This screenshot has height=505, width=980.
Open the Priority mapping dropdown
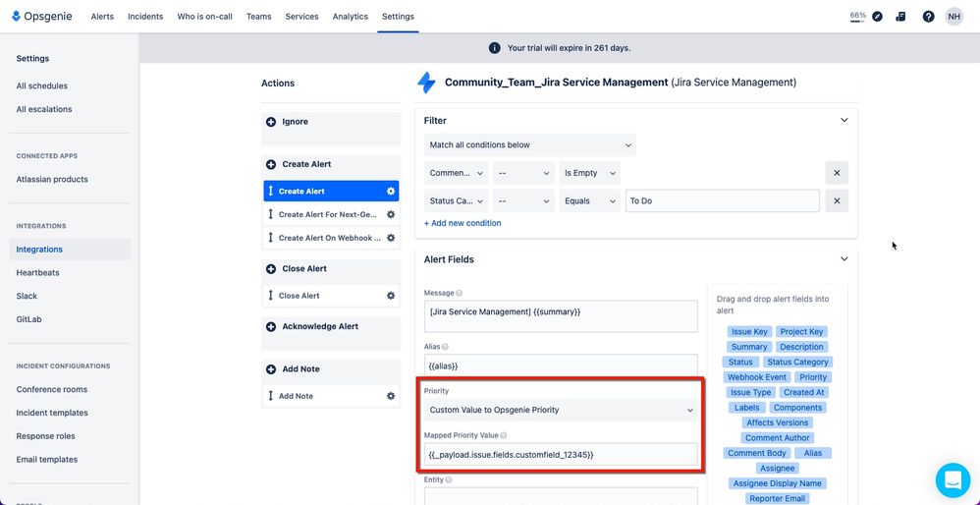point(561,410)
